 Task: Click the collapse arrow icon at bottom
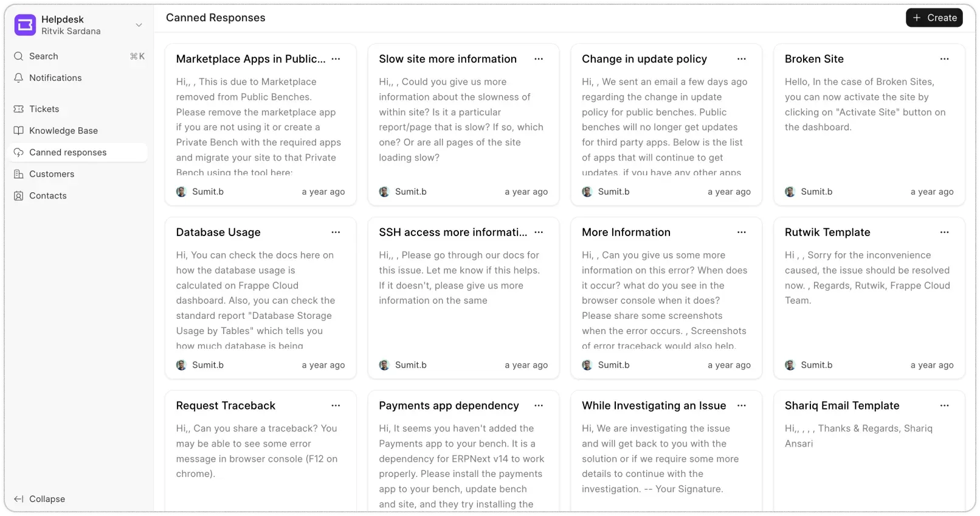[x=18, y=499]
